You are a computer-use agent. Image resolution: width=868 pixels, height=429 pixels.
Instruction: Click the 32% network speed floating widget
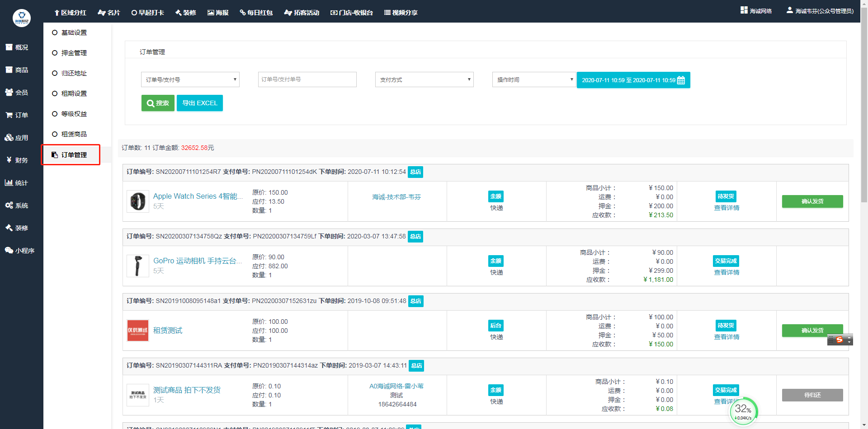[743, 411]
